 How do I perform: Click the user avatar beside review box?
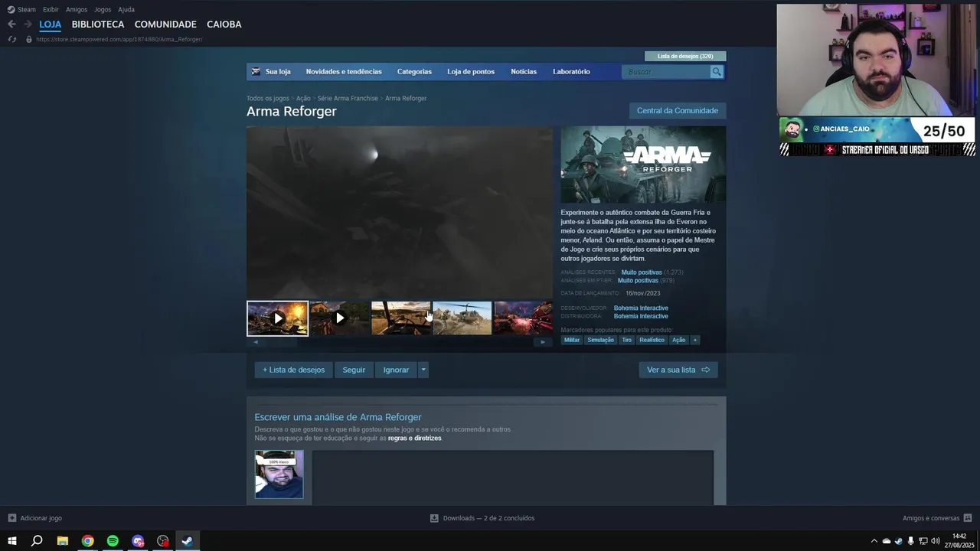pyautogui.click(x=279, y=474)
